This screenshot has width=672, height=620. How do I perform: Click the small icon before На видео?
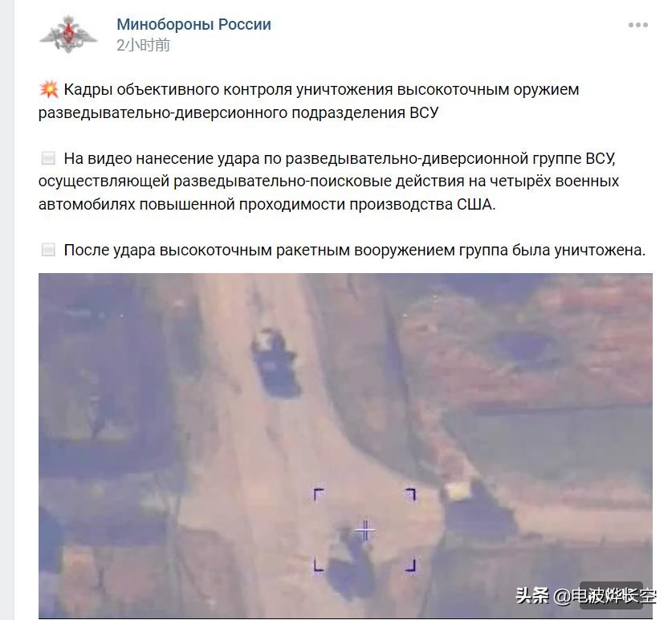(48, 158)
